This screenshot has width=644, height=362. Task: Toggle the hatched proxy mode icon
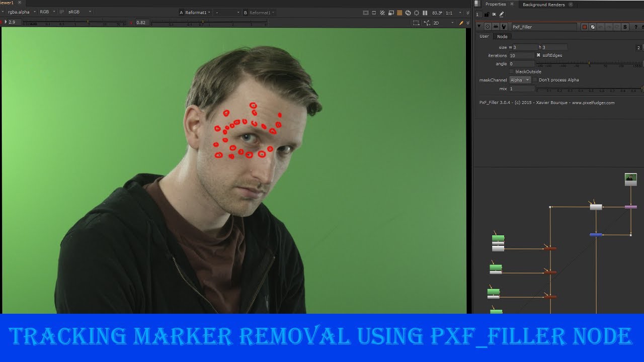tap(382, 13)
